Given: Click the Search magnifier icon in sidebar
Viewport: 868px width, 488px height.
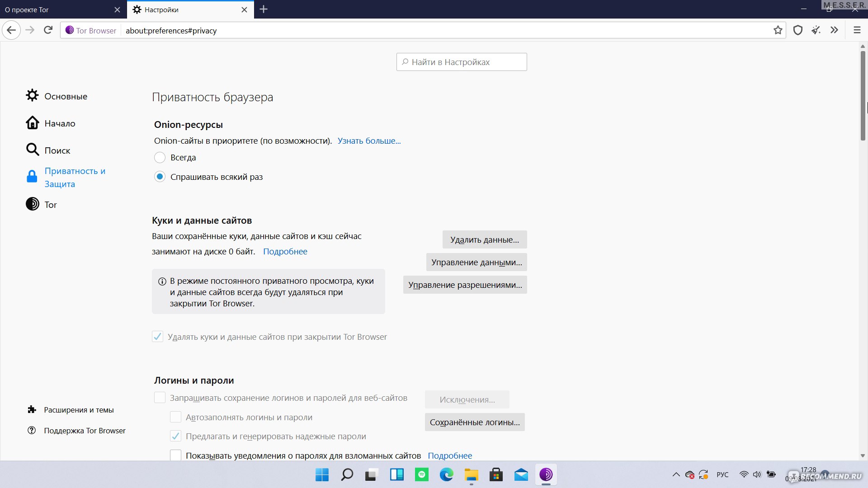Looking at the screenshot, I should (x=32, y=150).
